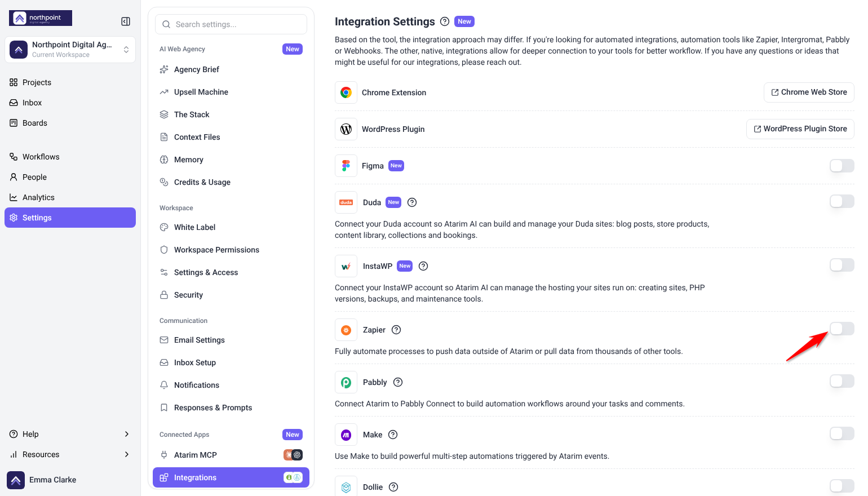Click the northpoint logo at top left
This screenshot has height=496, width=868.
click(x=41, y=18)
